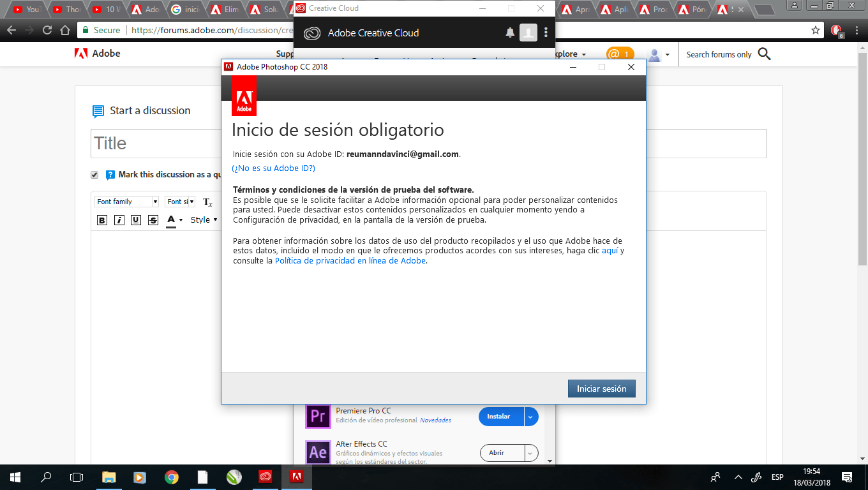Open the 'aquí' data usage link
The height and width of the screenshot is (490, 868).
(610, 251)
